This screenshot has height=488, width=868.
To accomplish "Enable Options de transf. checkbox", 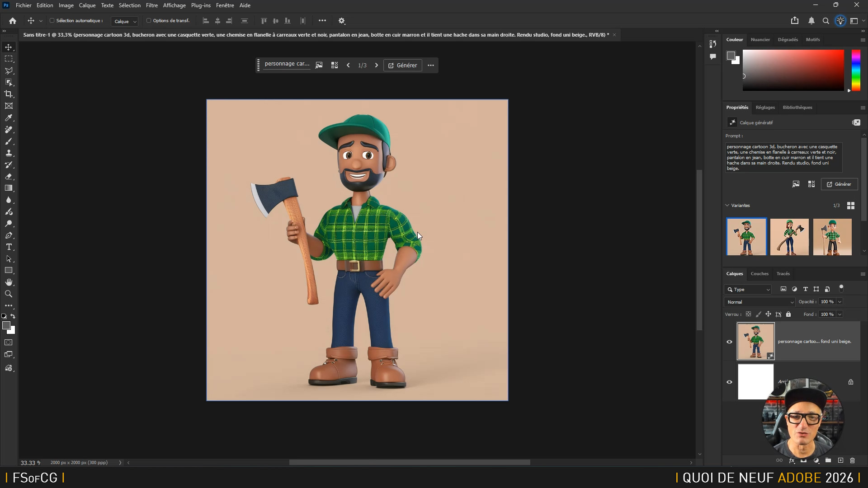I will pos(149,21).
